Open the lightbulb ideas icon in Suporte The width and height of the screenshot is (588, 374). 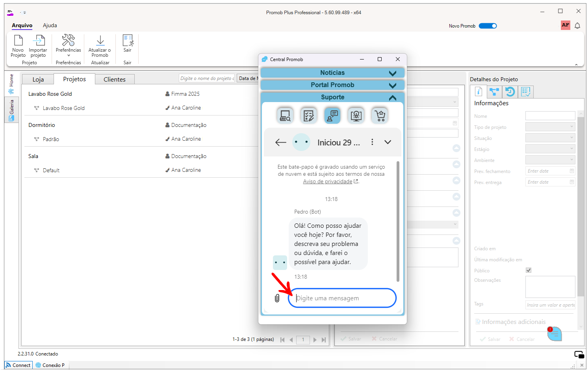coord(356,115)
